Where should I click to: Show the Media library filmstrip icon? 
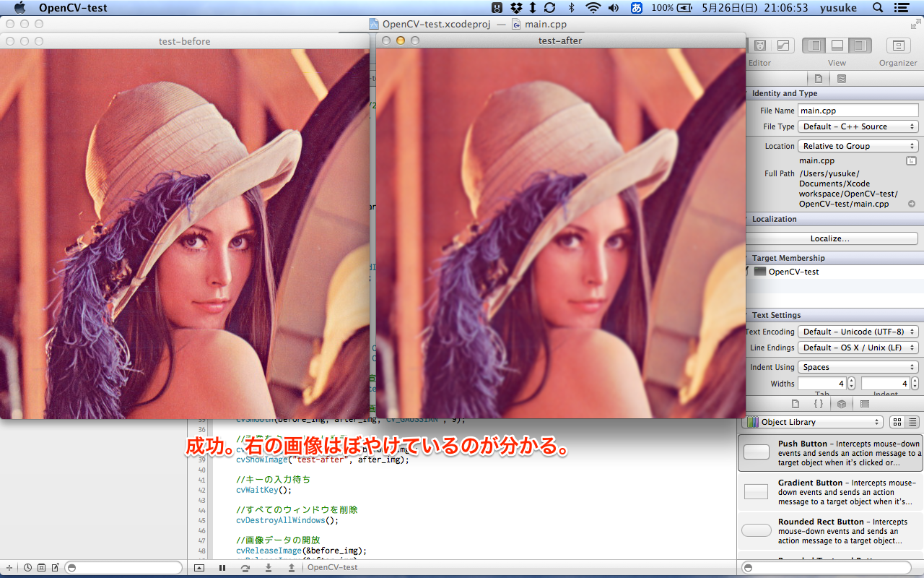[865, 403]
